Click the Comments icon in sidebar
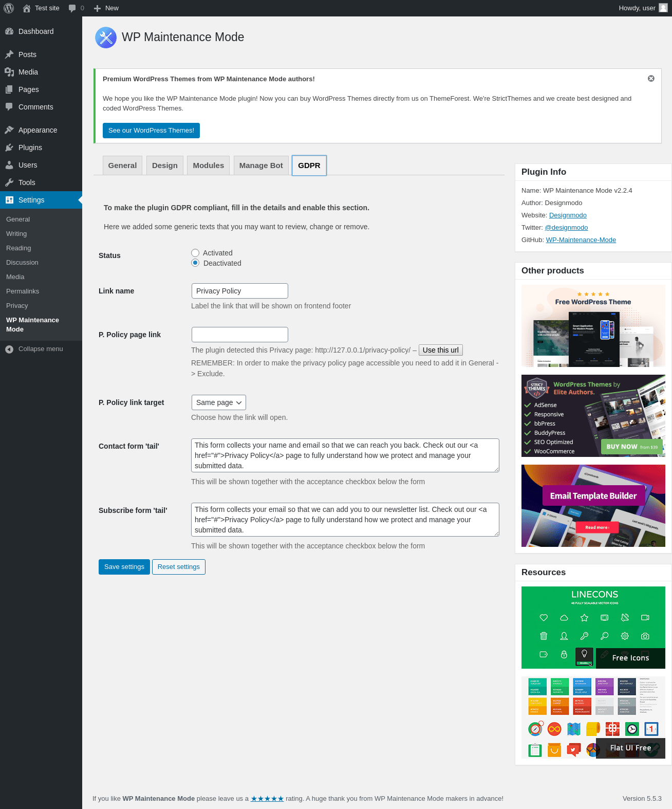Image resolution: width=672 pixels, height=809 pixels. coord(9,107)
